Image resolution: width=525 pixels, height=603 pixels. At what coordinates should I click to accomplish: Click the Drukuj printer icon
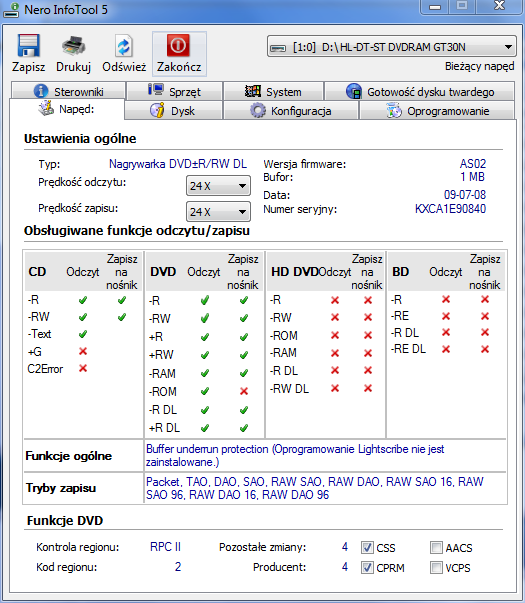click(73, 46)
